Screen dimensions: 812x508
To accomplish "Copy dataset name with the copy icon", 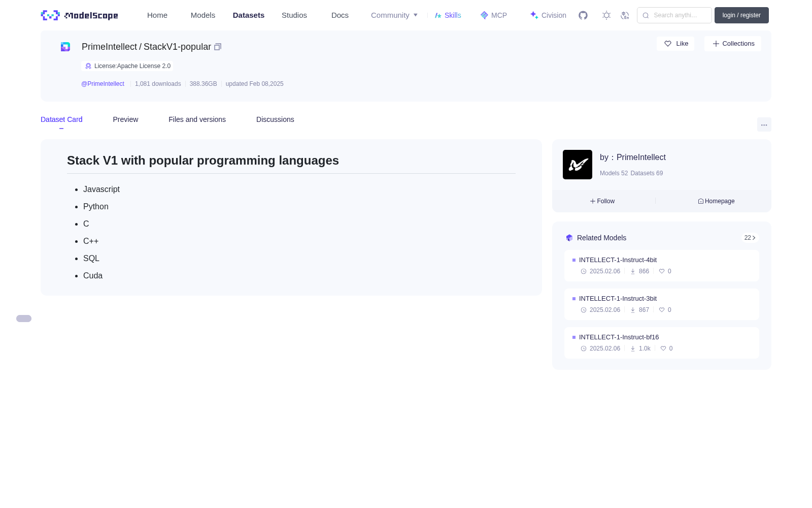I will [x=218, y=47].
